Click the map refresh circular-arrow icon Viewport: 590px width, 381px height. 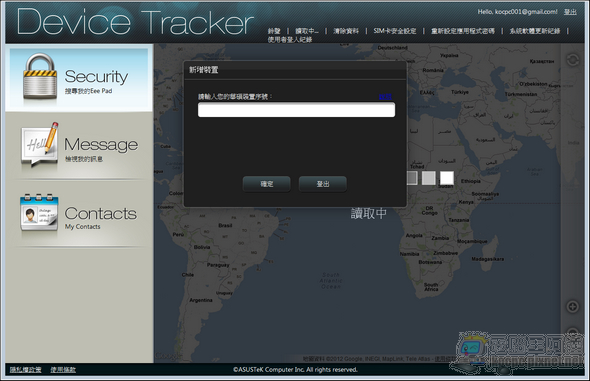coord(573,60)
